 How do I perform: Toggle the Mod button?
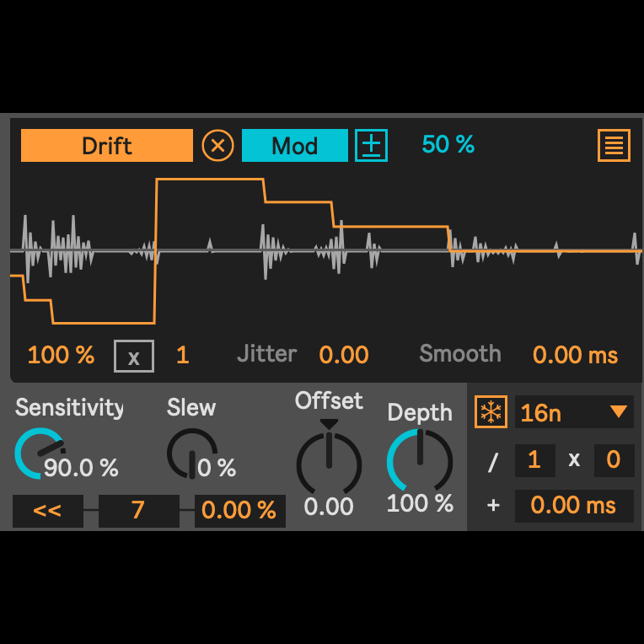click(294, 145)
